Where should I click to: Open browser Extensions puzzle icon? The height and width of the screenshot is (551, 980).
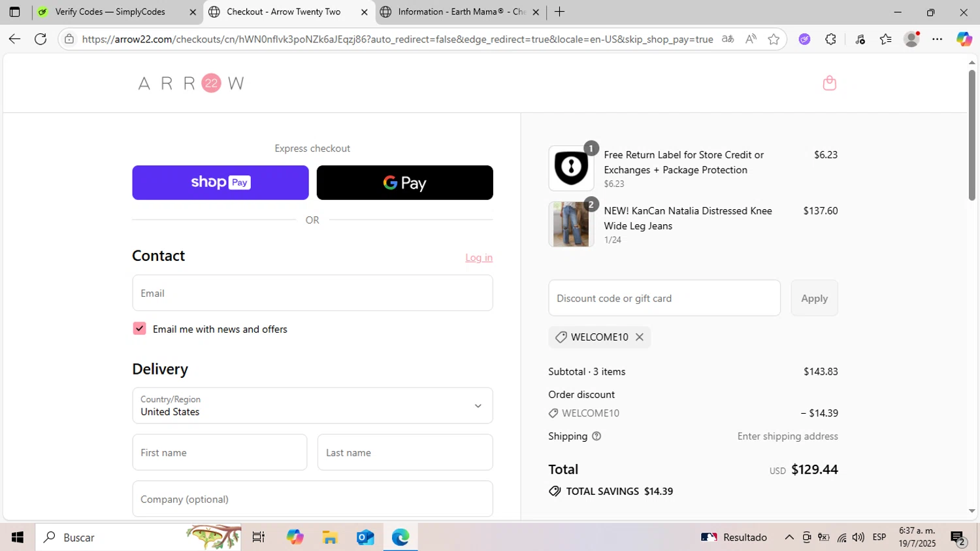830,39
